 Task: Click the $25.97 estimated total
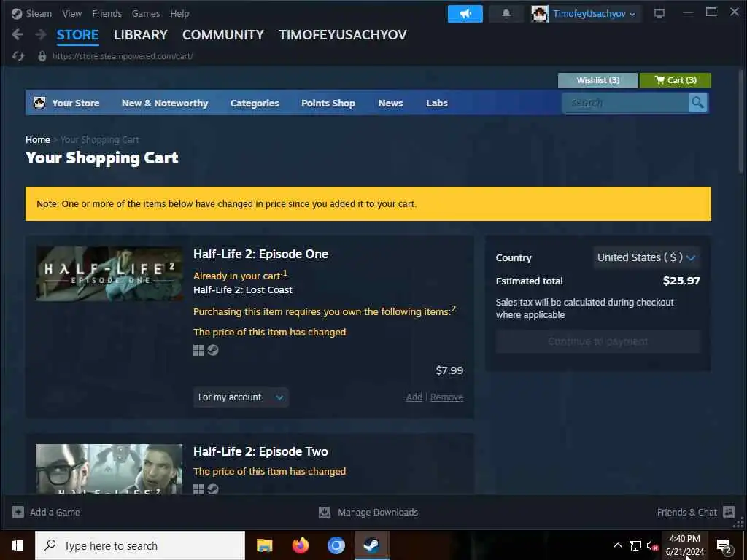click(681, 281)
